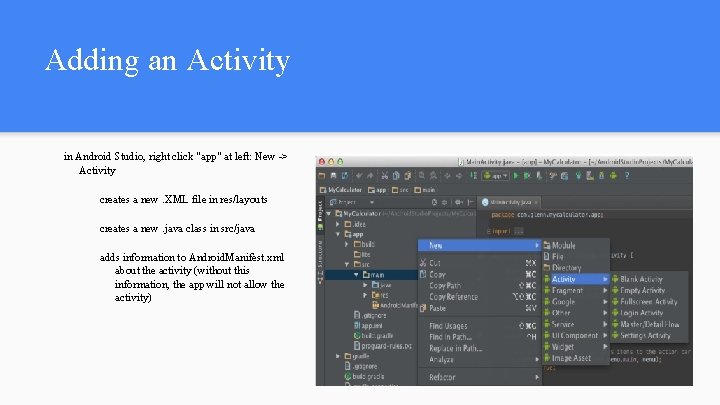Viewport: 720px width, 405px height.
Task: Choose File in the New submenu
Action: pyautogui.click(x=576, y=257)
